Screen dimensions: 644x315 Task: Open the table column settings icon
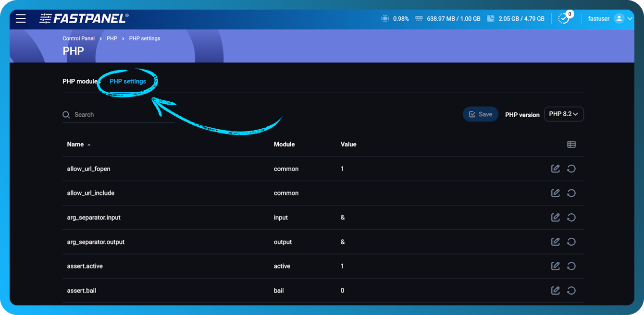pos(571,144)
